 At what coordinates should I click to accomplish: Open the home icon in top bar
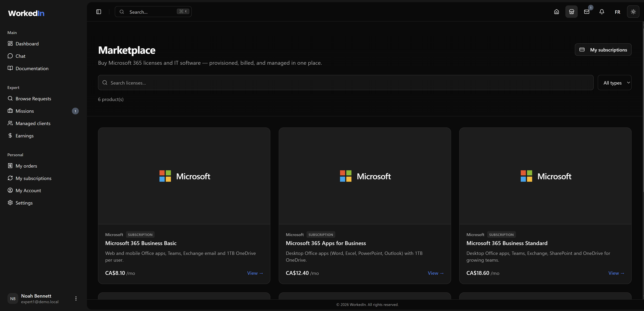click(x=557, y=12)
